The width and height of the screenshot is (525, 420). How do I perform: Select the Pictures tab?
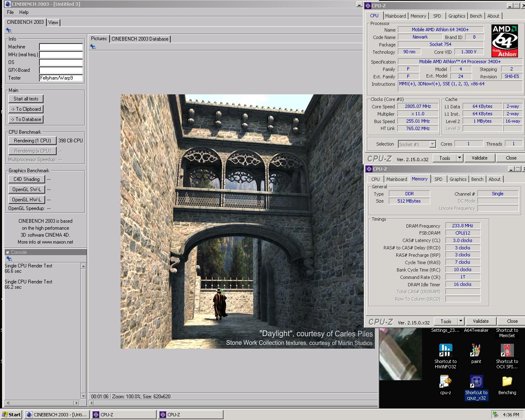99,39
